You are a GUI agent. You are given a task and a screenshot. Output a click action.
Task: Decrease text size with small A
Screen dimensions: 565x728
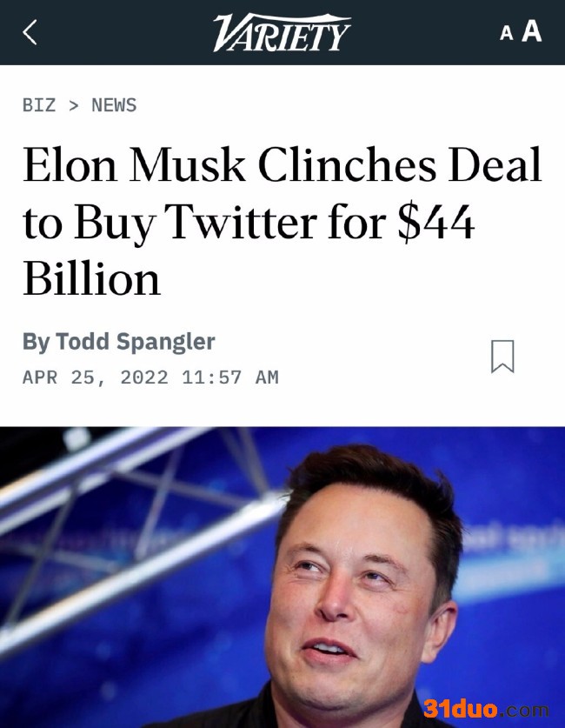(x=506, y=34)
